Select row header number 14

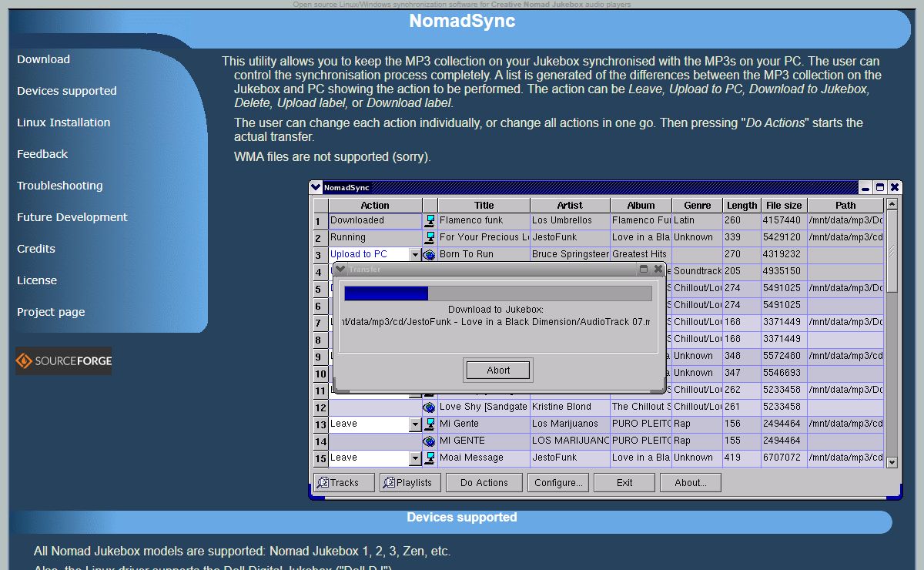coord(320,441)
